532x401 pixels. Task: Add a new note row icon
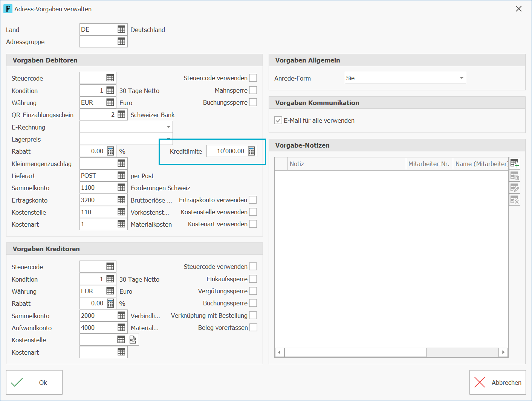[x=515, y=163]
